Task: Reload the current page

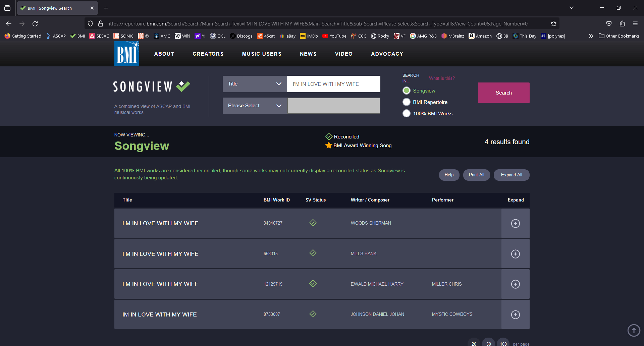Action: (x=35, y=23)
